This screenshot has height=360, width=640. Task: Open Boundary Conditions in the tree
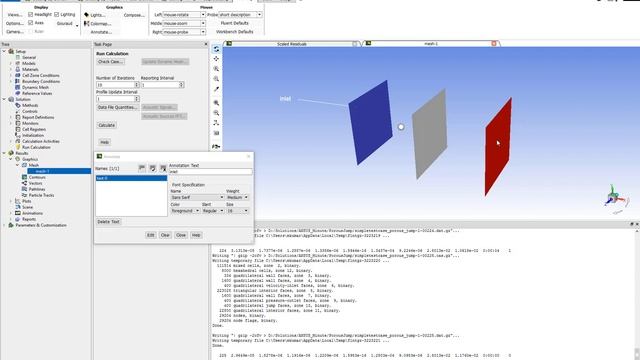pyautogui.click(x=40, y=81)
